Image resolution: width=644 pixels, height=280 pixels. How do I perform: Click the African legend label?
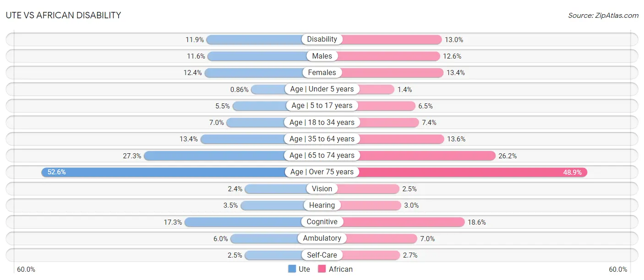pyautogui.click(x=341, y=269)
